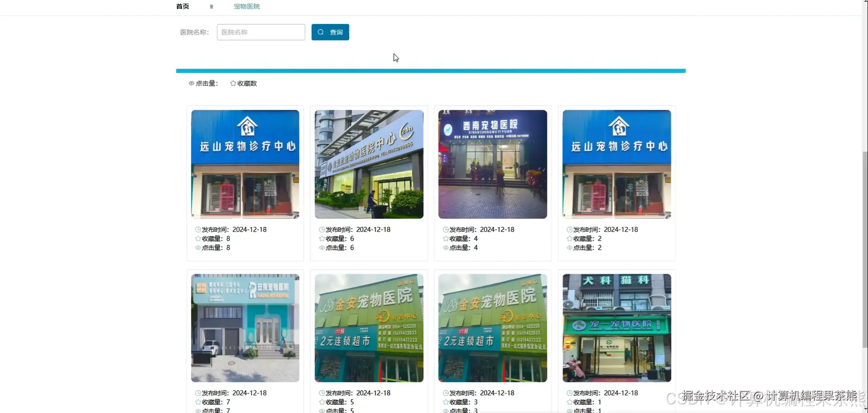868x413 pixels.
Task: Switch to the 宠物医院 tab
Action: click(x=246, y=6)
